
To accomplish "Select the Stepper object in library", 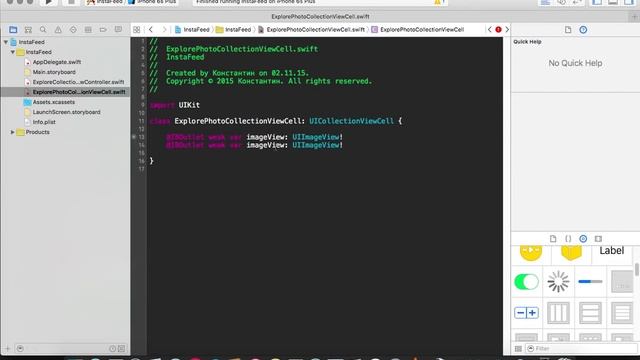I will (x=527, y=313).
